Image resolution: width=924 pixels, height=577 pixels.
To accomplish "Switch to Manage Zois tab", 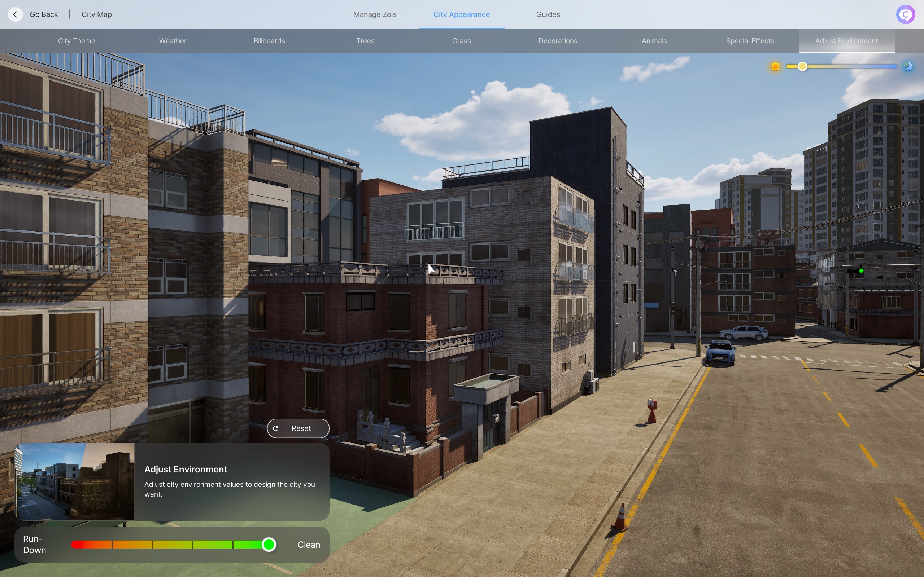I will [x=375, y=14].
